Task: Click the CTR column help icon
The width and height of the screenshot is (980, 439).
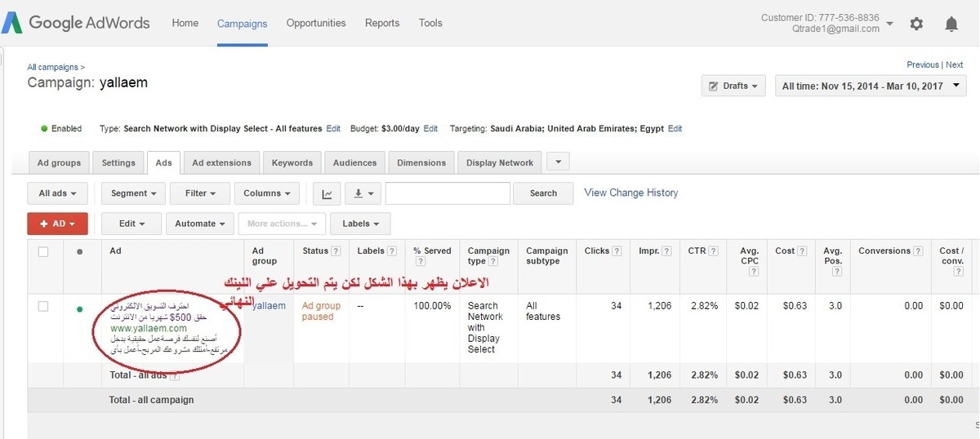Action: (714, 251)
